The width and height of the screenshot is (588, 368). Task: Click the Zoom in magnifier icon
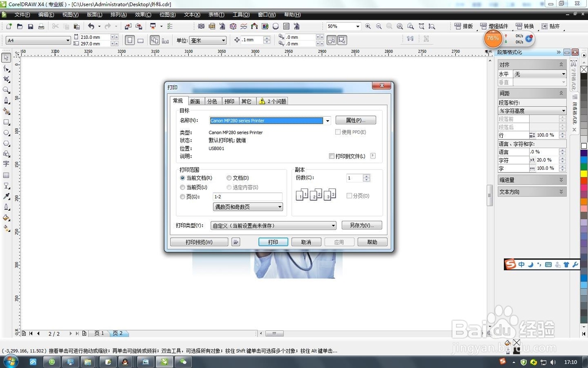[x=368, y=26]
